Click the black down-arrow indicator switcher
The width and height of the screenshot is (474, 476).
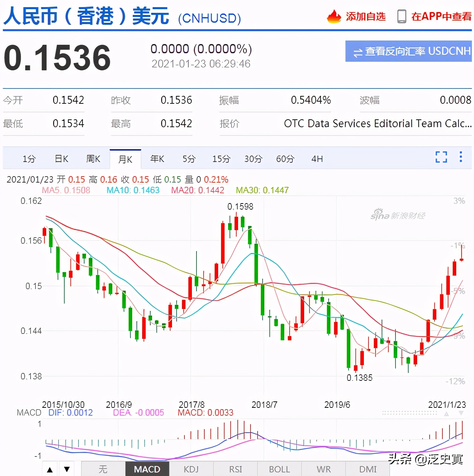click(x=67, y=469)
